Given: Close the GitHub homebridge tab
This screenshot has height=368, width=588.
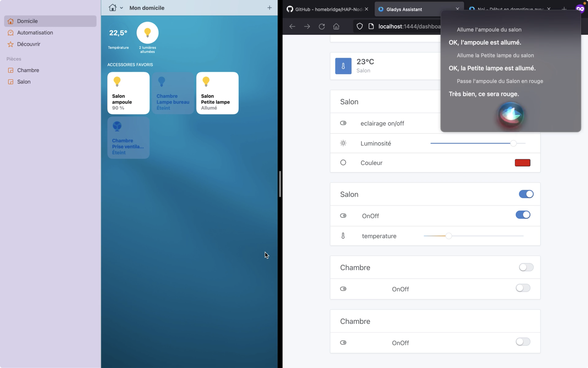Looking at the screenshot, I should point(367,9).
